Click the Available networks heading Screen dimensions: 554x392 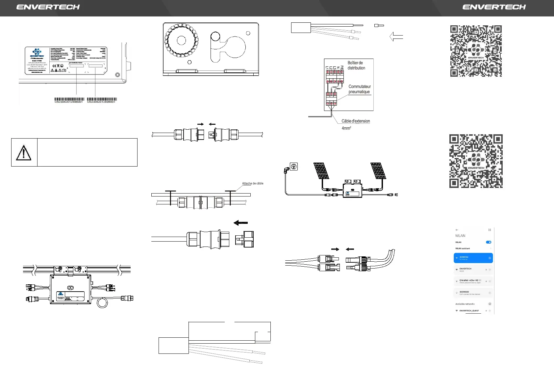(x=465, y=304)
